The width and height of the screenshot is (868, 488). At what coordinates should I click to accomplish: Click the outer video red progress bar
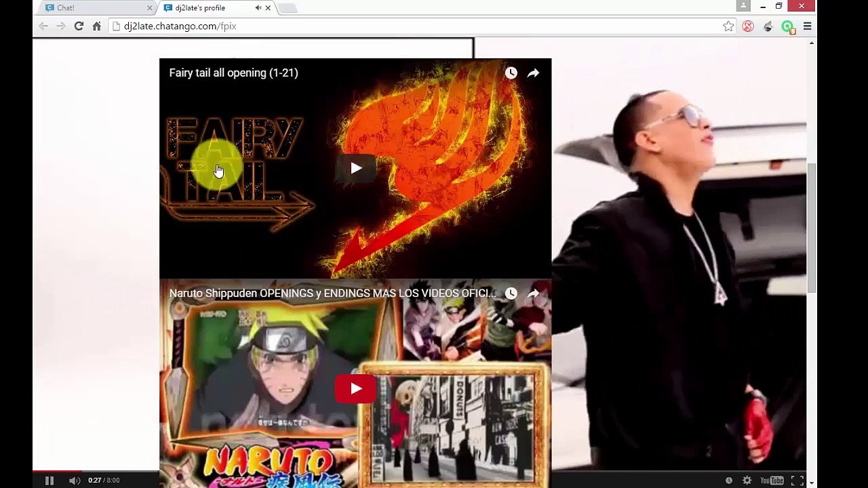pyautogui.click(x=57, y=471)
